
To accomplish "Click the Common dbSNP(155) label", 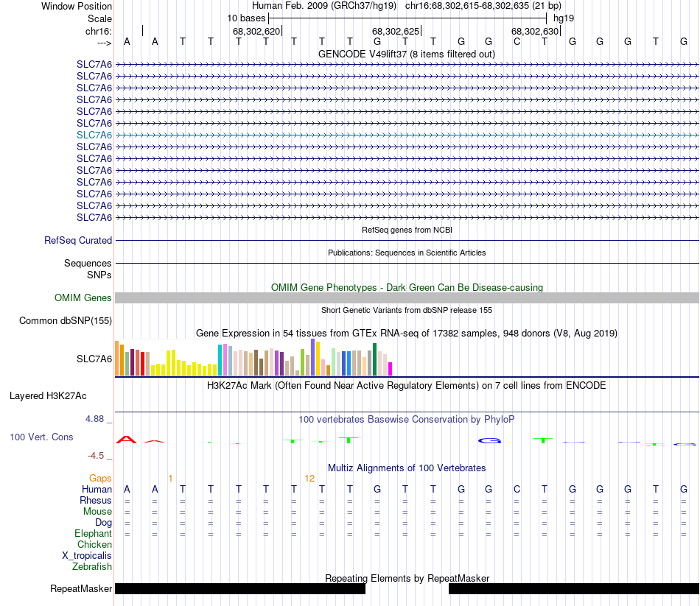I will (65, 320).
